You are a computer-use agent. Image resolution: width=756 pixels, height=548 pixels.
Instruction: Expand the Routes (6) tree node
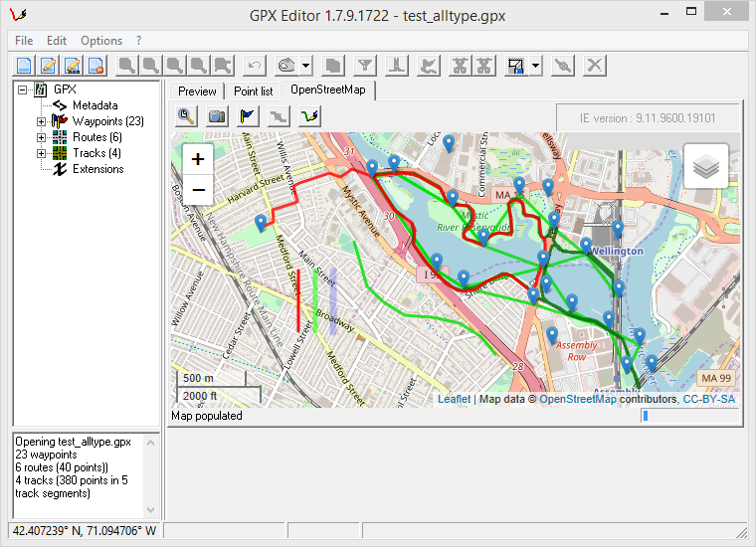point(42,137)
